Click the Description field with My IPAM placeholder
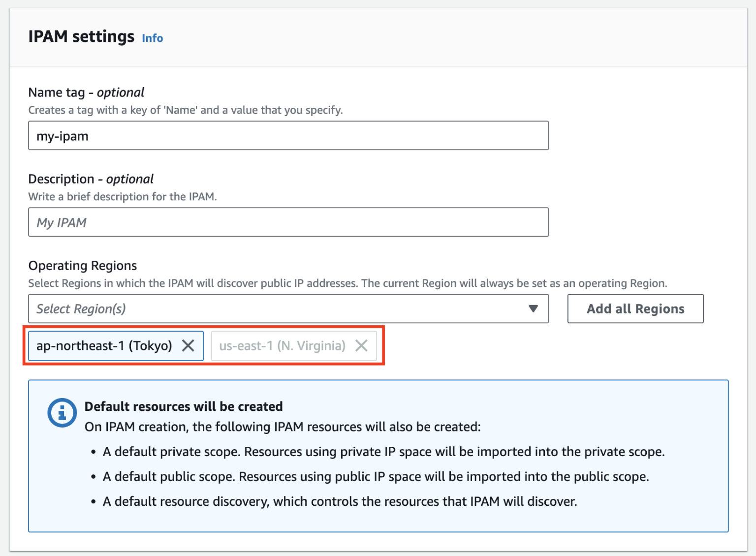The height and width of the screenshot is (556, 756). 288,222
